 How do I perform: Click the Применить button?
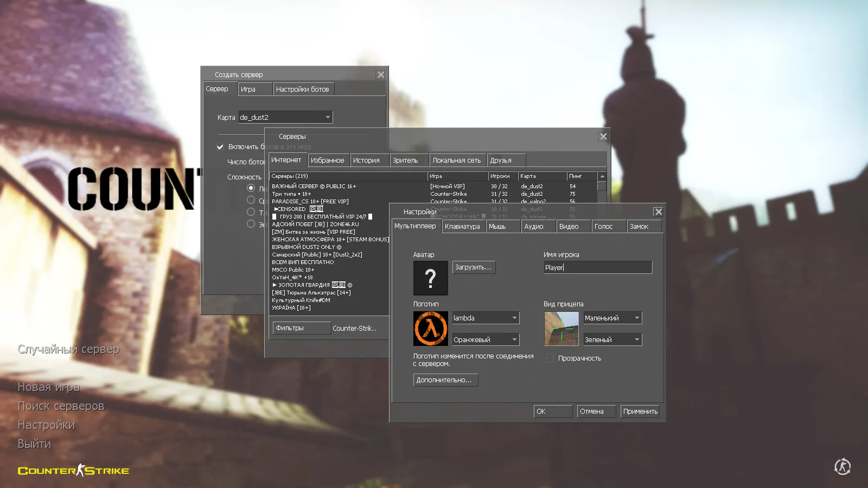[640, 411]
